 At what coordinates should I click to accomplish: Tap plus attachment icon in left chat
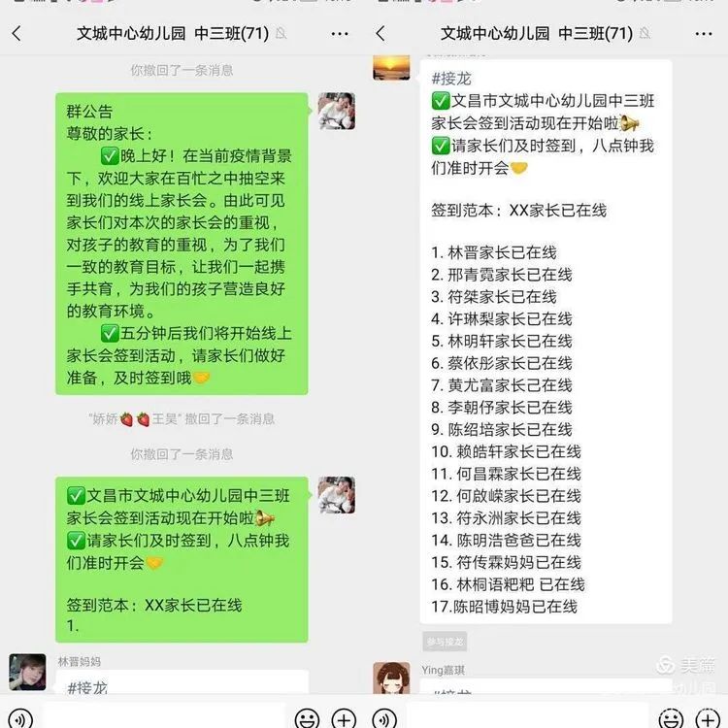(344, 719)
